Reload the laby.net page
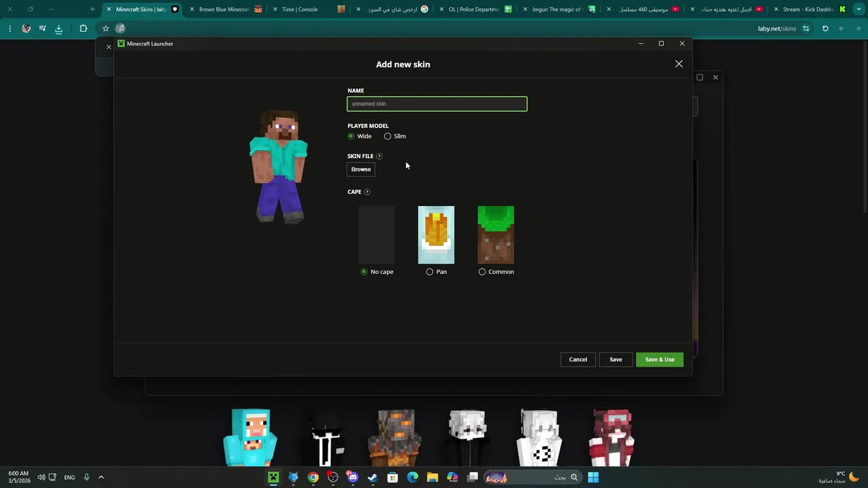 [825, 28]
